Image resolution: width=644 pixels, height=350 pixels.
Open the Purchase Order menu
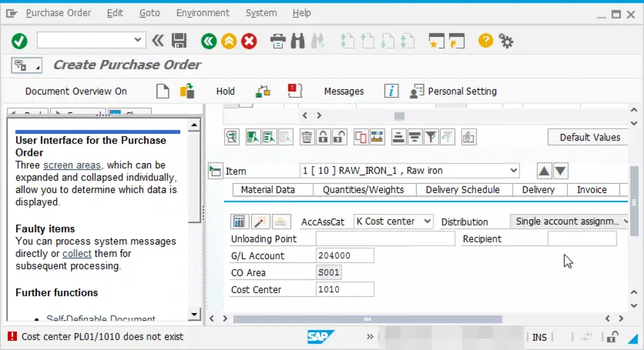58,13
